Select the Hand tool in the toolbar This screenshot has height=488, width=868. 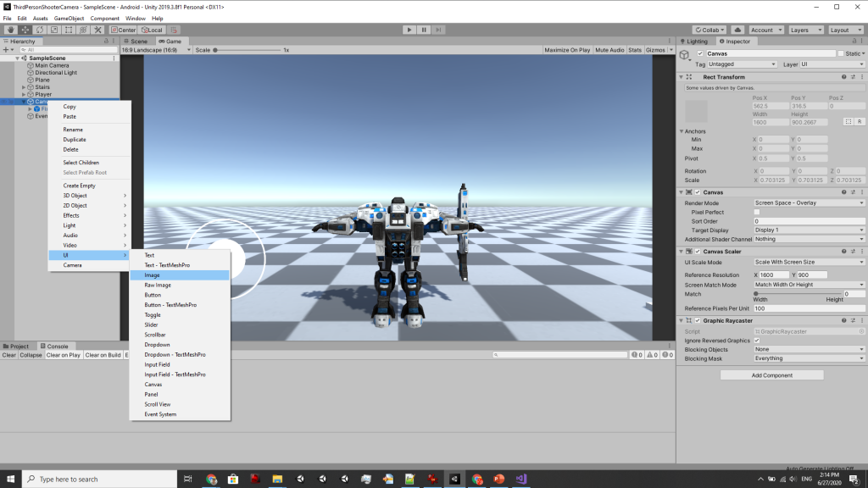coord(10,30)
